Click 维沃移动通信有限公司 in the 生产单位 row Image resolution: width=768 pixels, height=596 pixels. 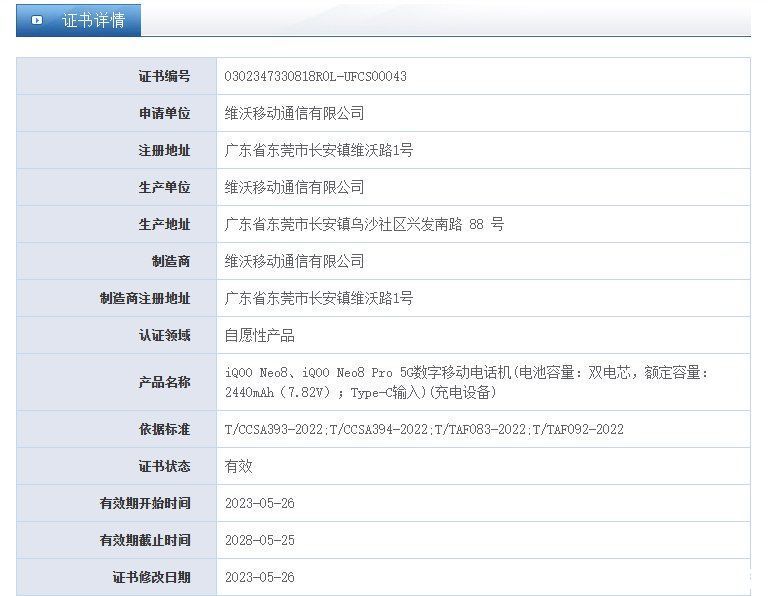click(x=294, y=187)
